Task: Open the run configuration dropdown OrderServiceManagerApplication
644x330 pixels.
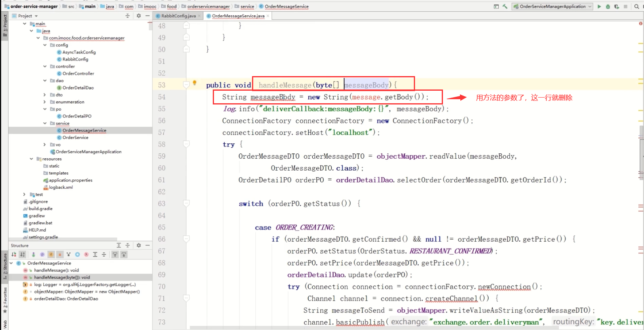Action: 552,6
